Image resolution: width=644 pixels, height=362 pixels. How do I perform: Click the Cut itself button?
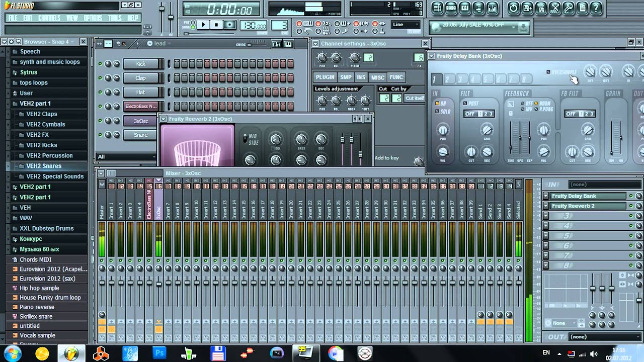click(x=415, y=98)
